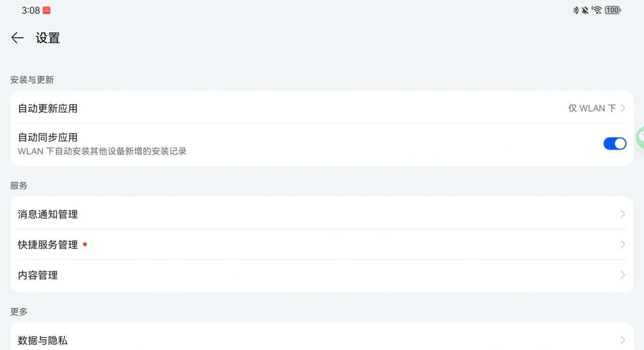Click the Bluetooth status icon

576,10
